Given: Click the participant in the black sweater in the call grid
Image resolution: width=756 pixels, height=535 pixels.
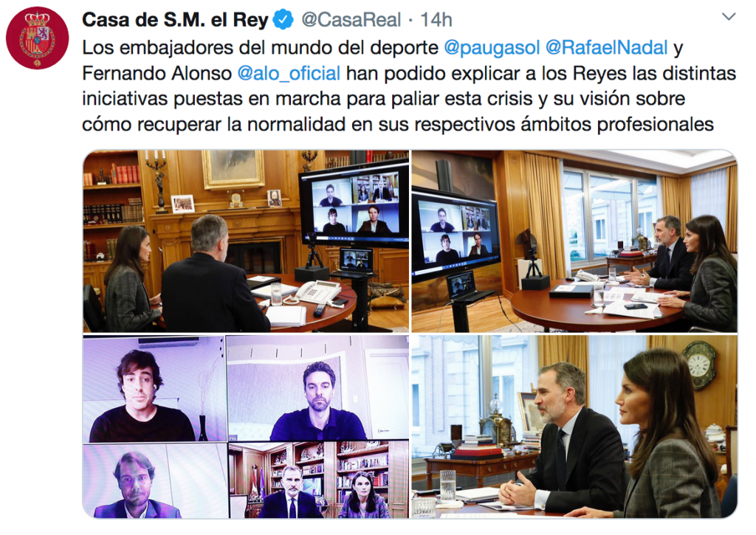Looking at the screenshot, I should point(154,389).
